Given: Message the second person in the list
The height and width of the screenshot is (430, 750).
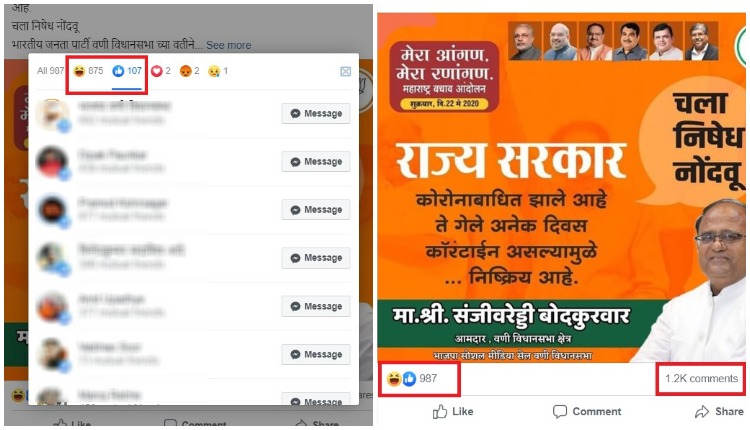Looking at the screenshot, I should coord(316,162).
